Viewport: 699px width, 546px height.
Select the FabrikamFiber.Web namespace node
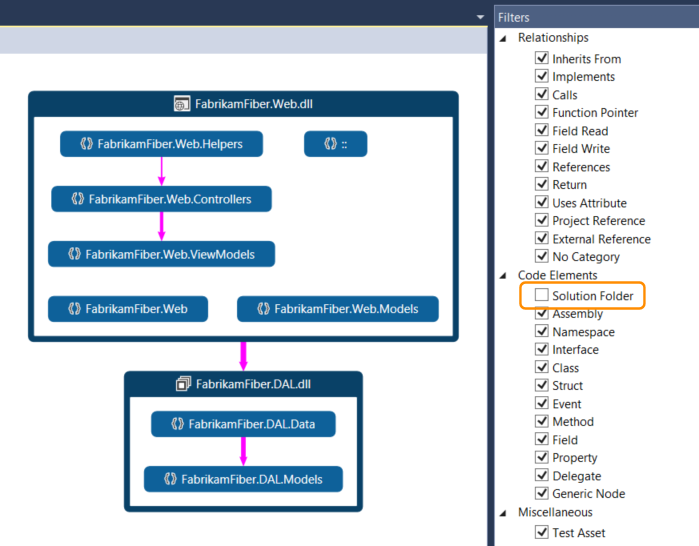pyautogui.click(x=129, y=309)
